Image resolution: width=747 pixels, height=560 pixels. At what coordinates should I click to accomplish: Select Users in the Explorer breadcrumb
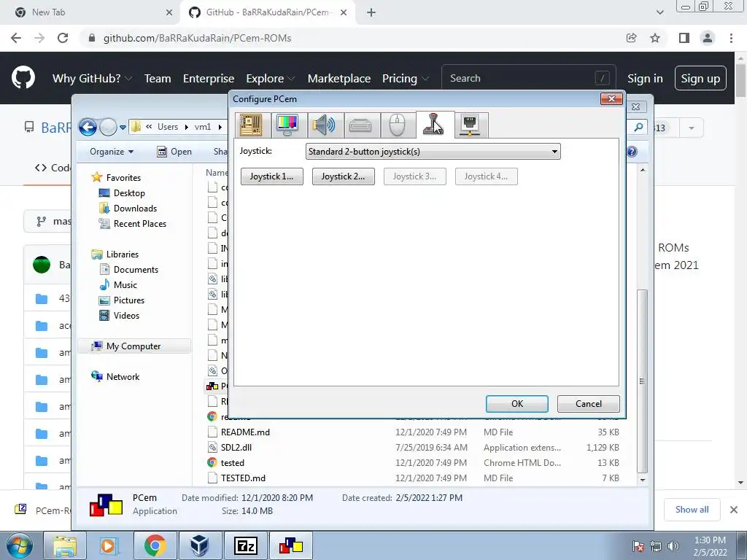tap(168, 127)
